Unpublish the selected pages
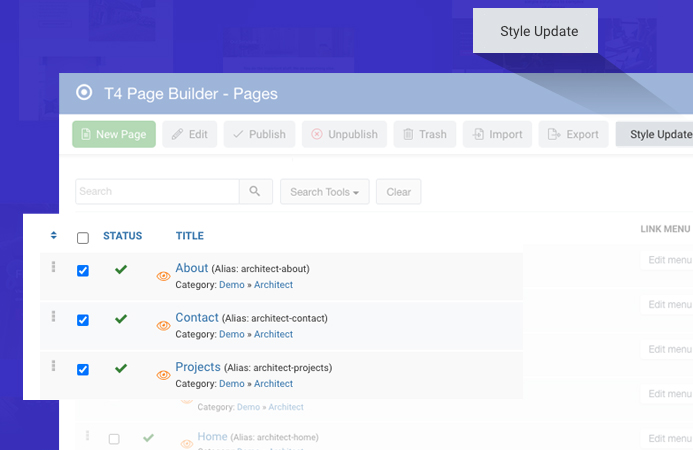Screen dimensions: 693x450 tap(344, 134)
